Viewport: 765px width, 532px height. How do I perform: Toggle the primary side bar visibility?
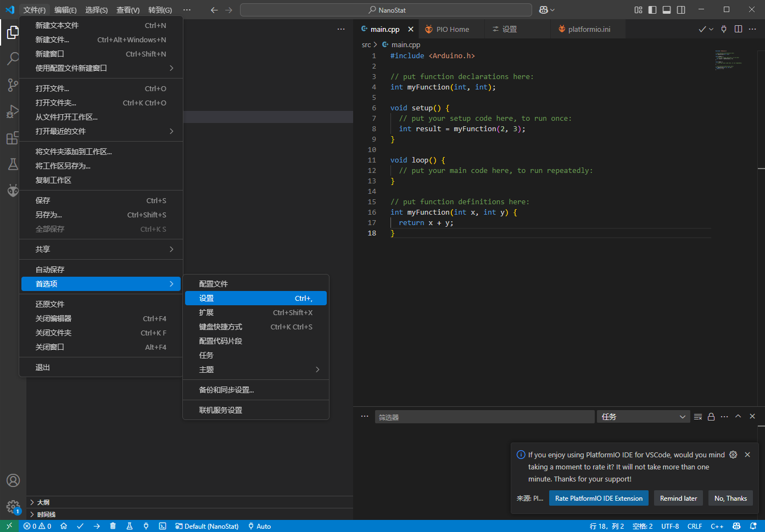[x=652, y=10]
